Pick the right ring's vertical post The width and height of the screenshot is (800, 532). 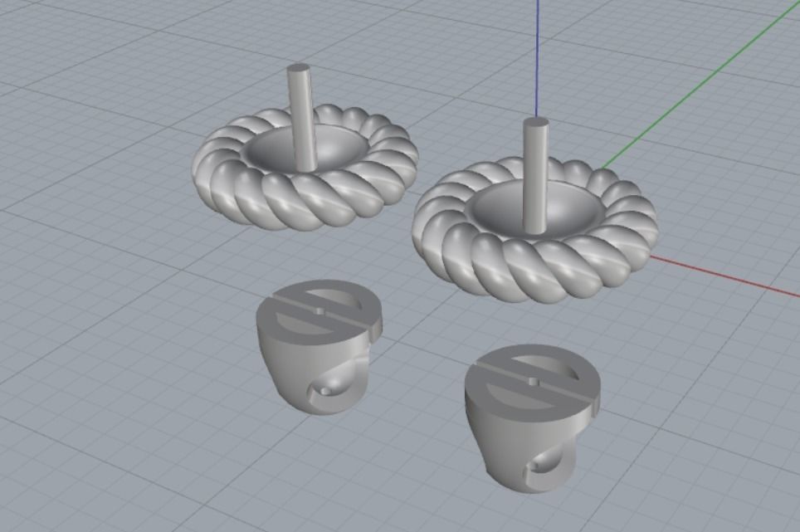(x=536, y=175)
